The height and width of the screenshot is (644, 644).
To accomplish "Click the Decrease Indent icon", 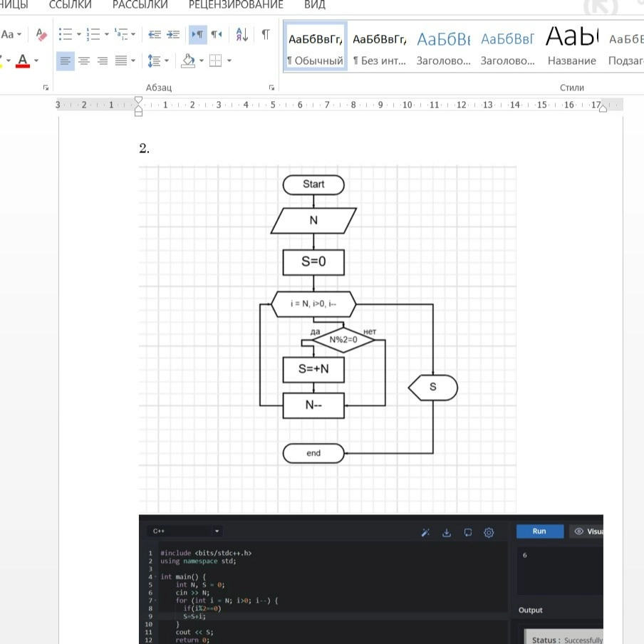I will point(154,34).
